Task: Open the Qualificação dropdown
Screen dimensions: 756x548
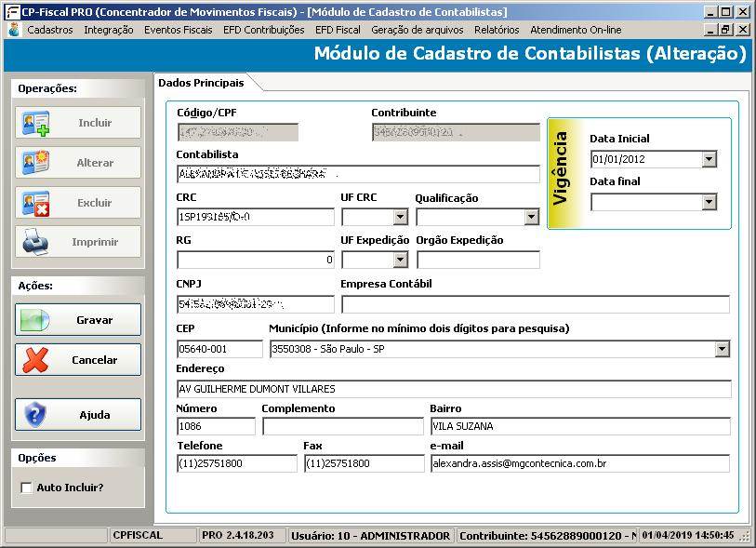Action: click(x=531, y=217)
